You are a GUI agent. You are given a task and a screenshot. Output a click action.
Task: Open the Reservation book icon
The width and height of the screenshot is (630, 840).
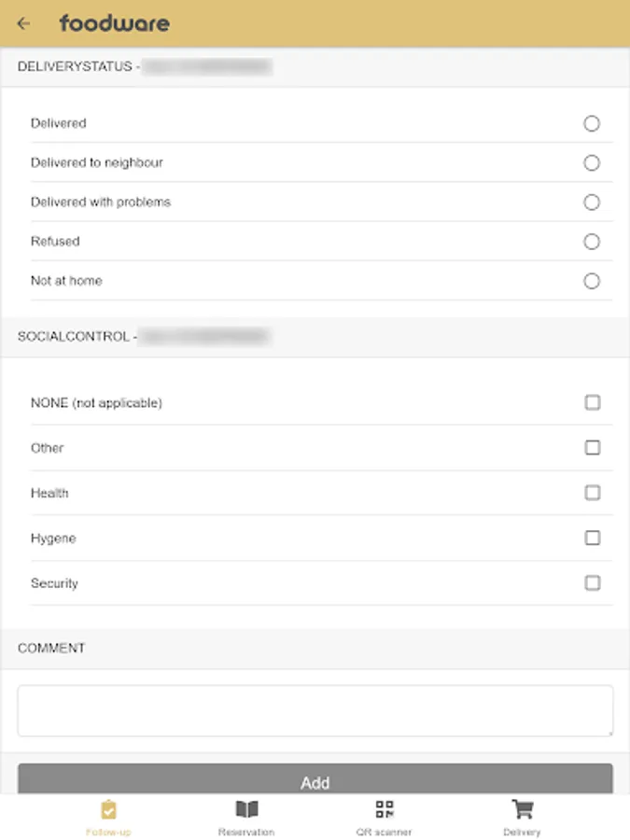click(x=246, y=809)
